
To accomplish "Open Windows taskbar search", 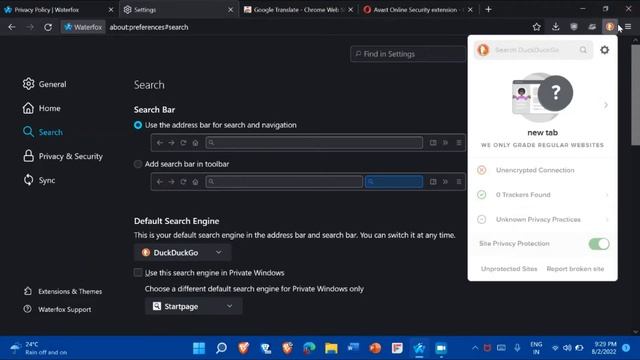I will click(221, 348).
